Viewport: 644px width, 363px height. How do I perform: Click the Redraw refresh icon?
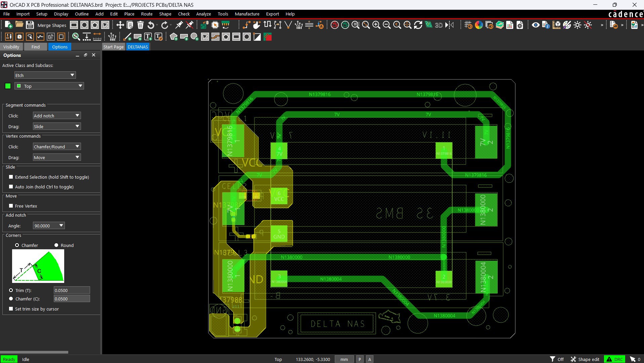pyautogui.click(x=418, y=25)
